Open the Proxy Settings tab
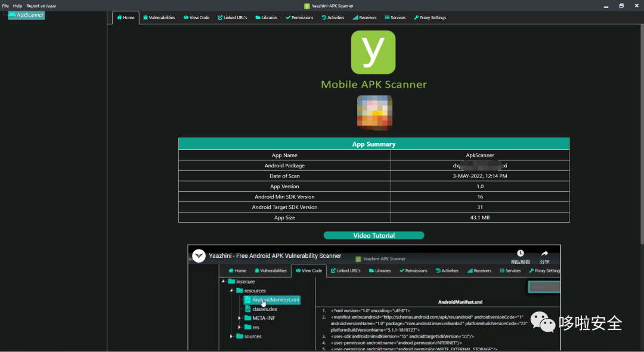Screen dimensions: 644x352 point(430,18)
